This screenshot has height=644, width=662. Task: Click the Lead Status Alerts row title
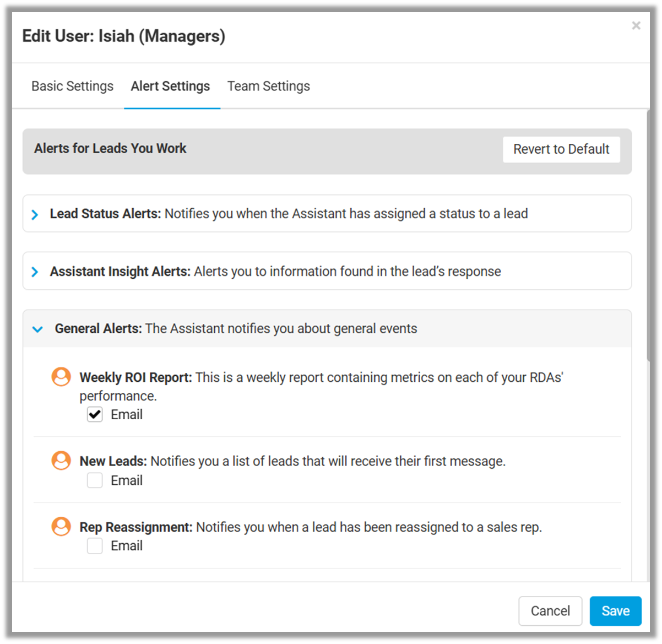pyautogui.click(x=105, y=214)
